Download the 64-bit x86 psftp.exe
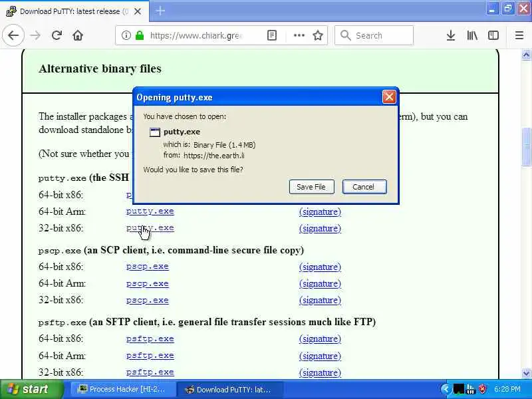Viewport: 532px width, 399px height. coord(150,338)
